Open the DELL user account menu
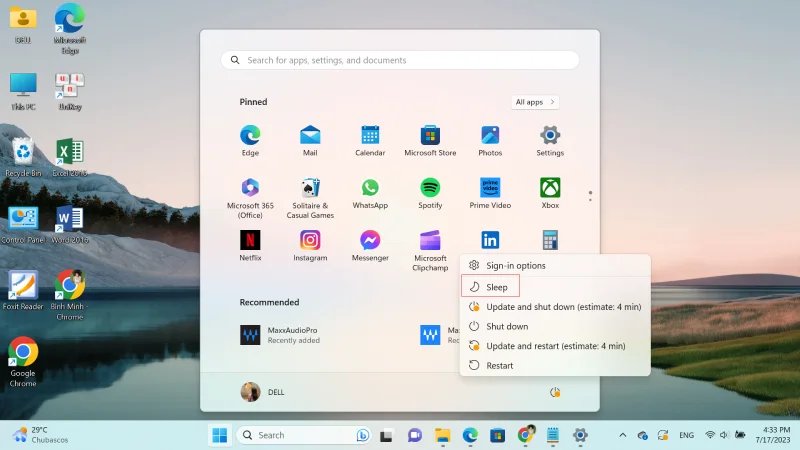This screenshot has width=800, height=450. (x=263, y=392)
